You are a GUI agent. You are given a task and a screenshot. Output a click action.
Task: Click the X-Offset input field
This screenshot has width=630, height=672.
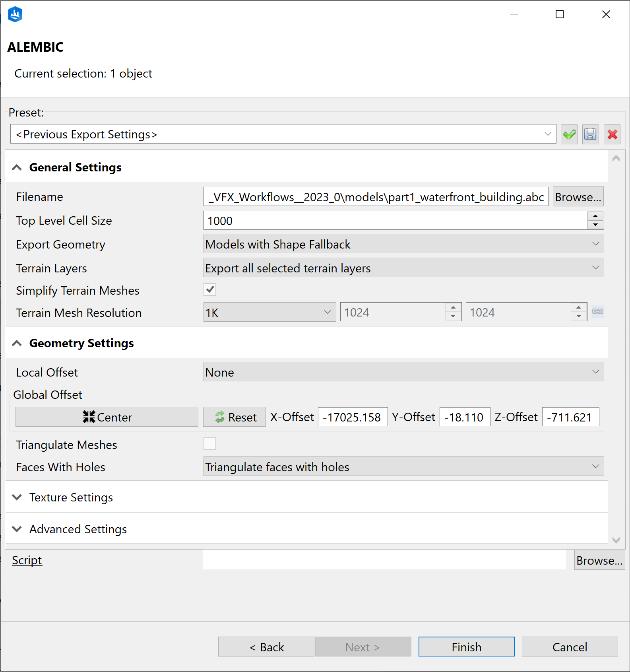pyautogui.click(x=353, y=417)
